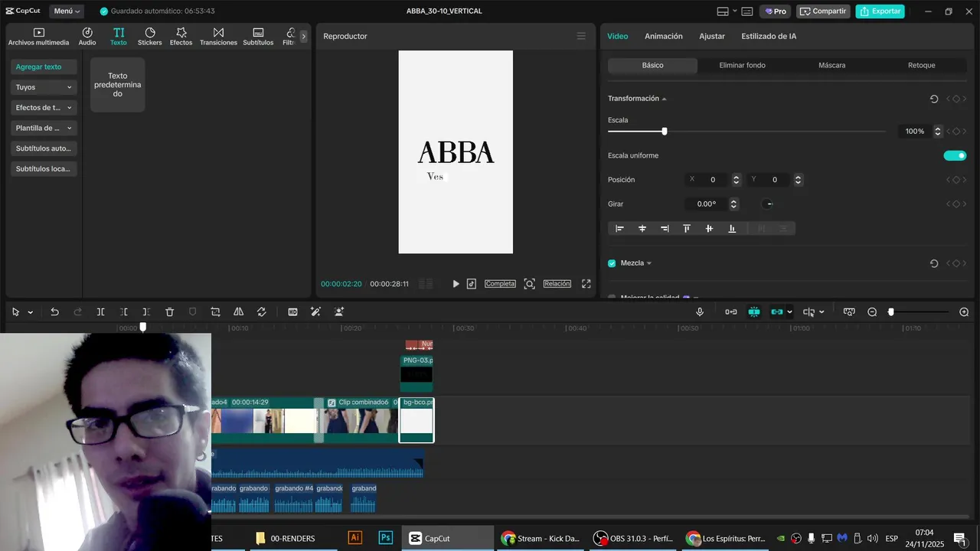Open the Menú dropdown
This screenshot has height=551, width=980.
(67, 11)
